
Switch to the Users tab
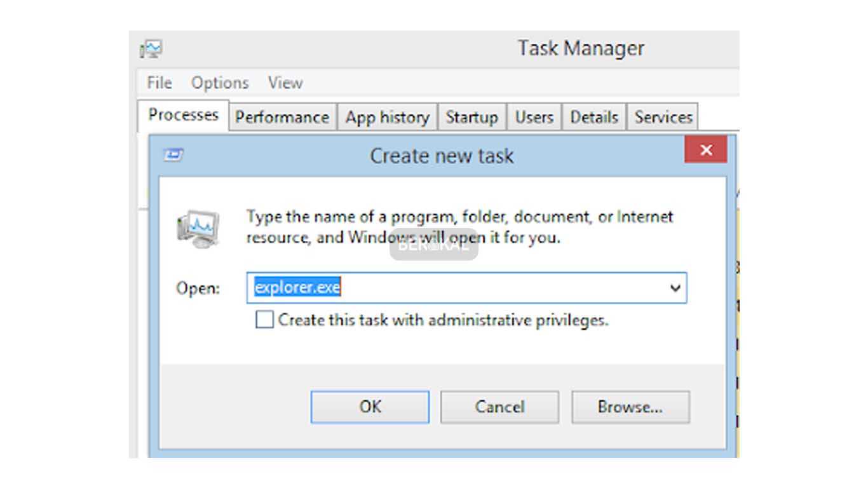pyautogui.click(x=534, y=118)
